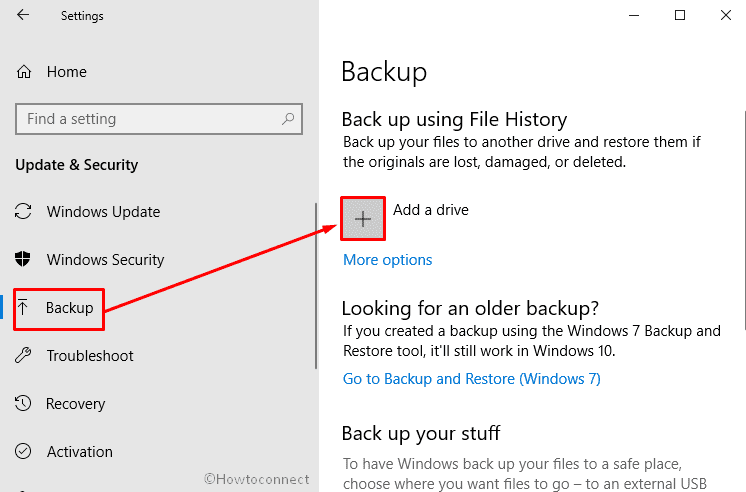
Task: Click the wrench Troubleshoot icon
Action: 23,355
